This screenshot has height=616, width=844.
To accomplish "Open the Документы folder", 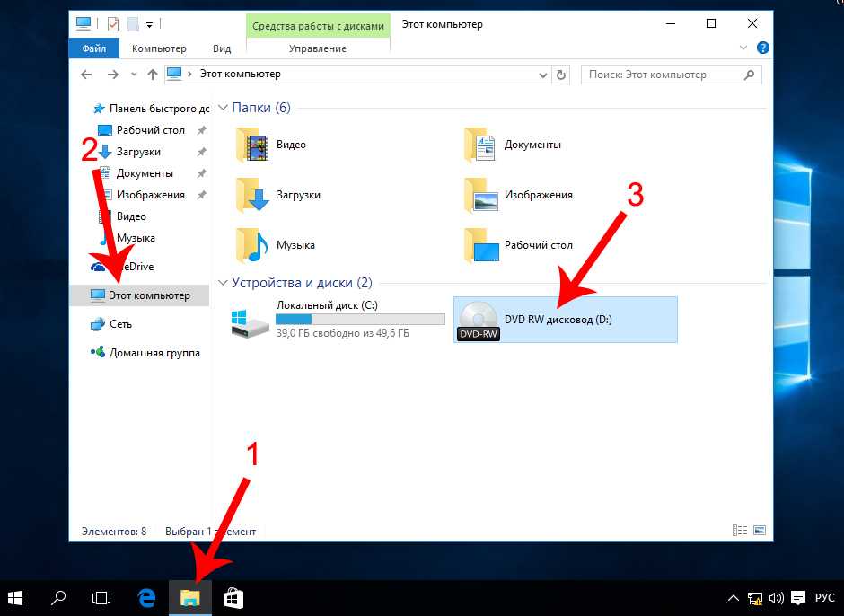I will (480, 145).
